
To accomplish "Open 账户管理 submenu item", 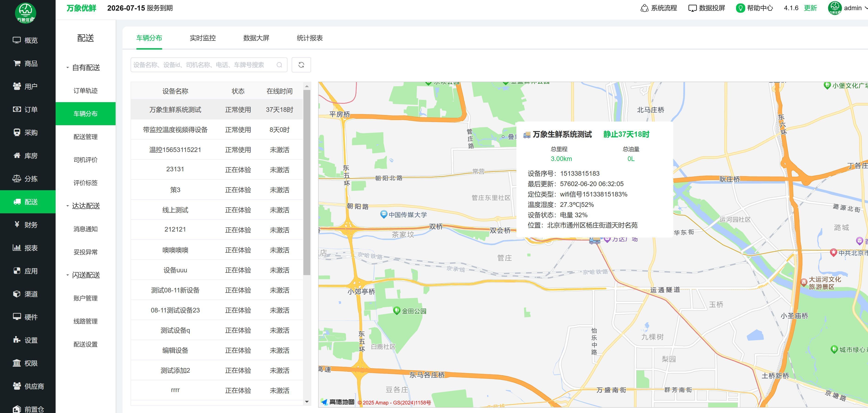I will pyautogui.click(x=86, y=298).
